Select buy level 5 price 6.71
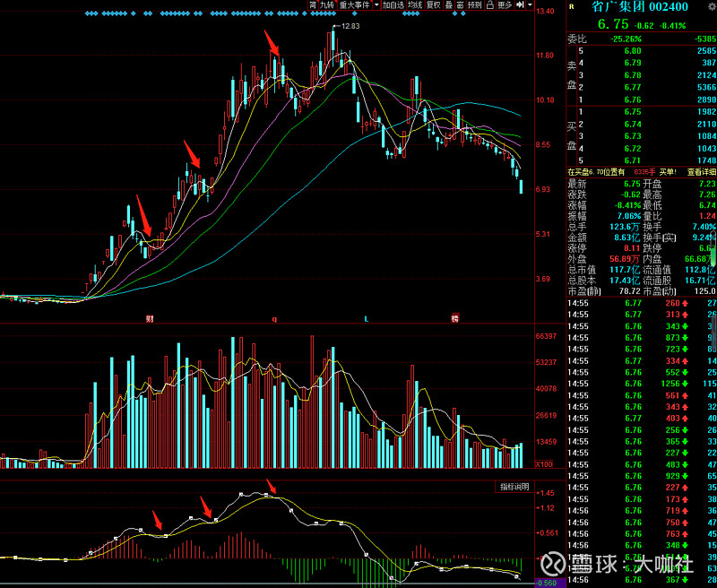This screenshot has height=588, width=717. pos(633,160)
